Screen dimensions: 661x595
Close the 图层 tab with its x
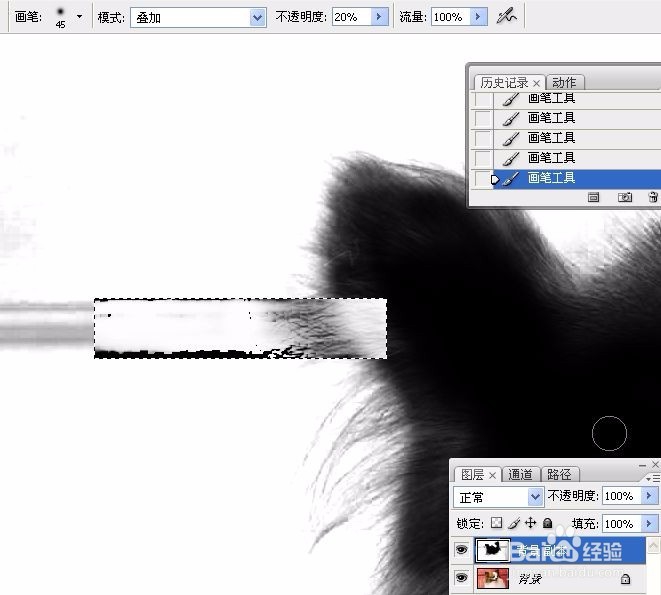click(x=492, y=476)
